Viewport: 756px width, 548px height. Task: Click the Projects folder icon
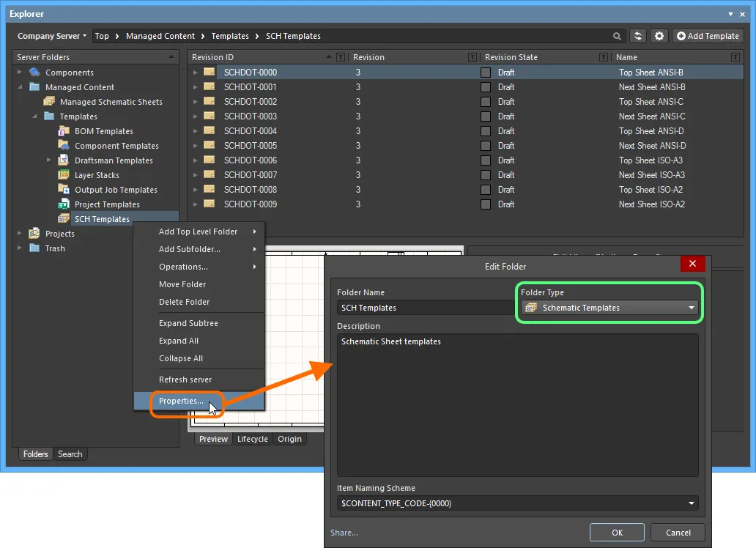click(x=34, y=234)
